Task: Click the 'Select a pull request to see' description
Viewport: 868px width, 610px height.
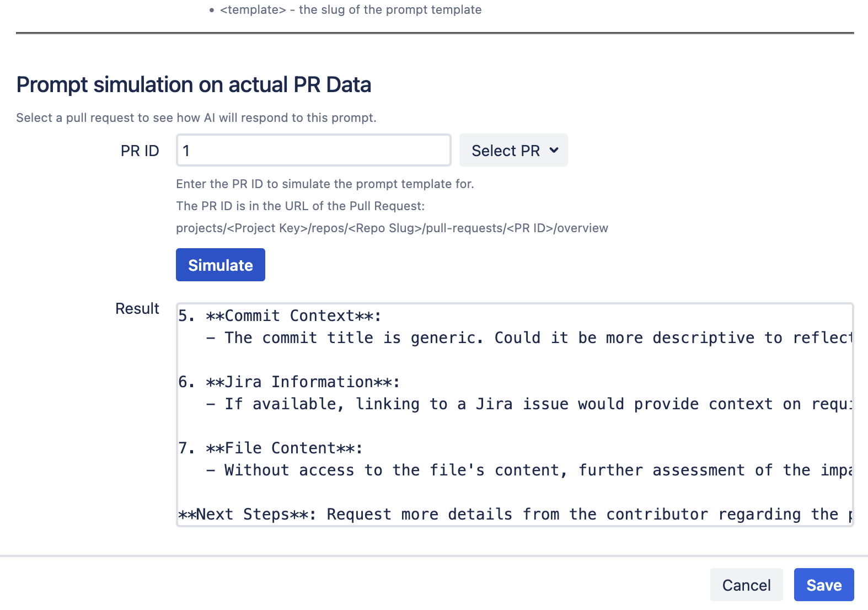Action: coord(196,118)
